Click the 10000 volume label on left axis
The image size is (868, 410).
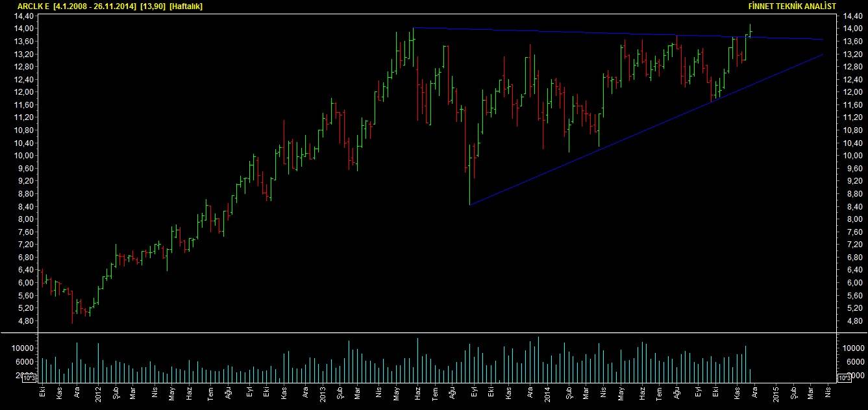pos(24,348)
